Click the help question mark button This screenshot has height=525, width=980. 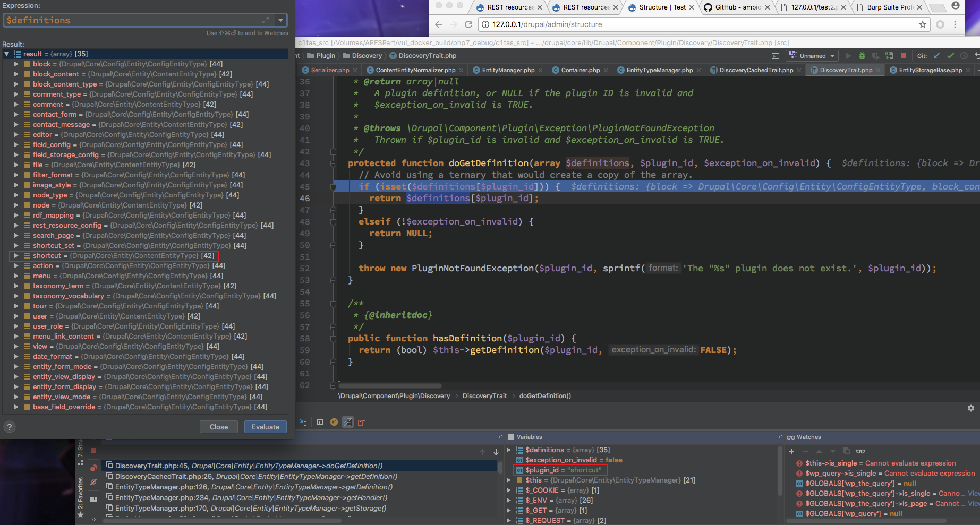click(x=10, y=427)
